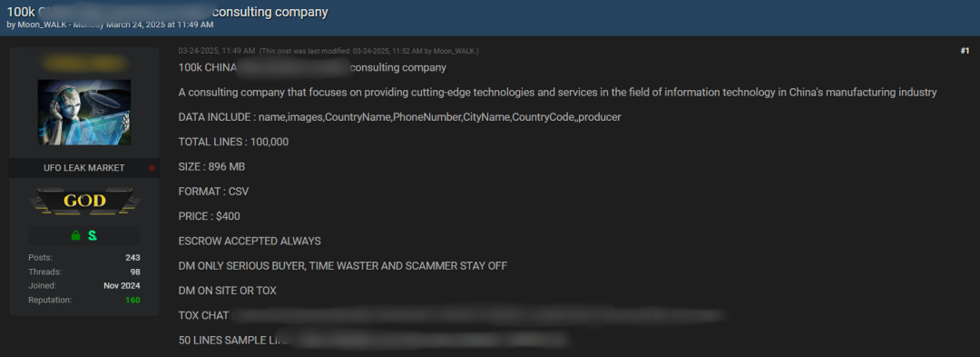The width and height of the screenshot is (980, 357).
Task: Click the green reputation score 160
Action: pyautogui.click(x=132, y=300)
